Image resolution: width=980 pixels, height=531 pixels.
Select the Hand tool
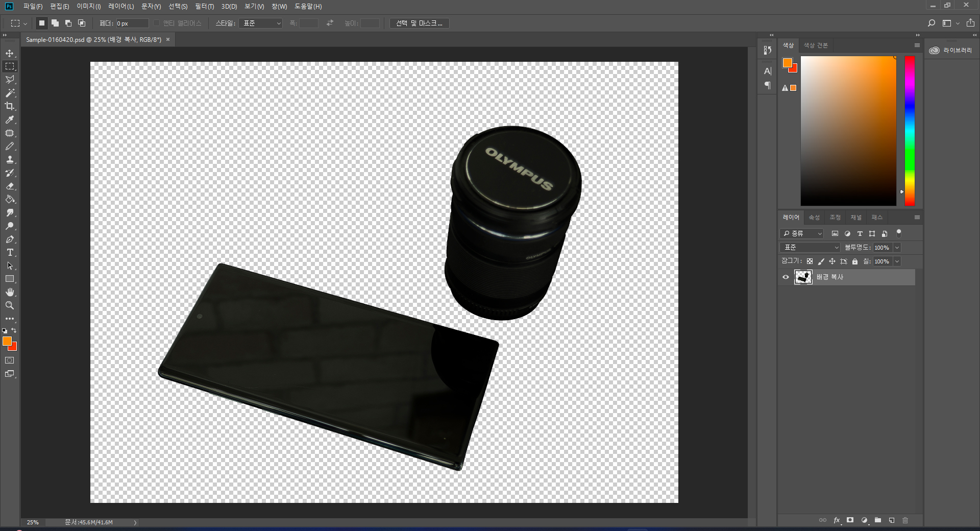(x=10, y=292)
